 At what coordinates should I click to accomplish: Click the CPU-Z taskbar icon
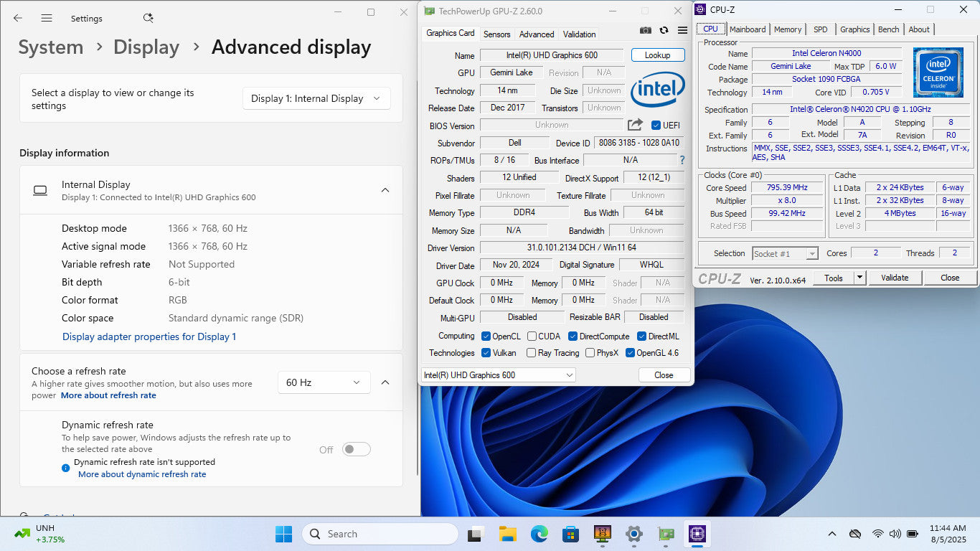697,534
